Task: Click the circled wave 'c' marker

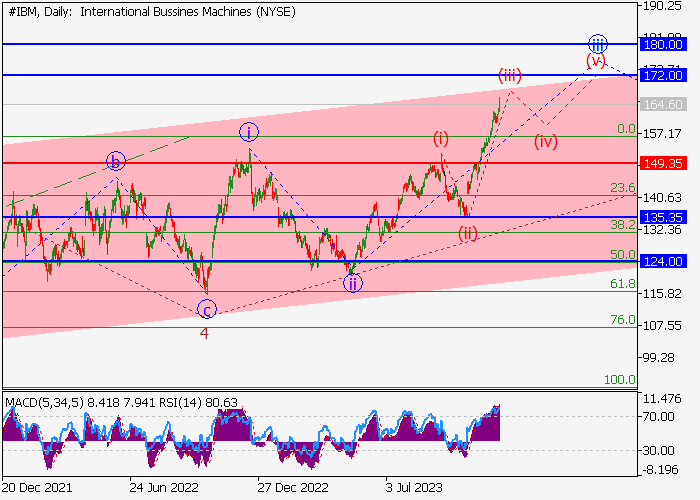Action: click(207, 309)
